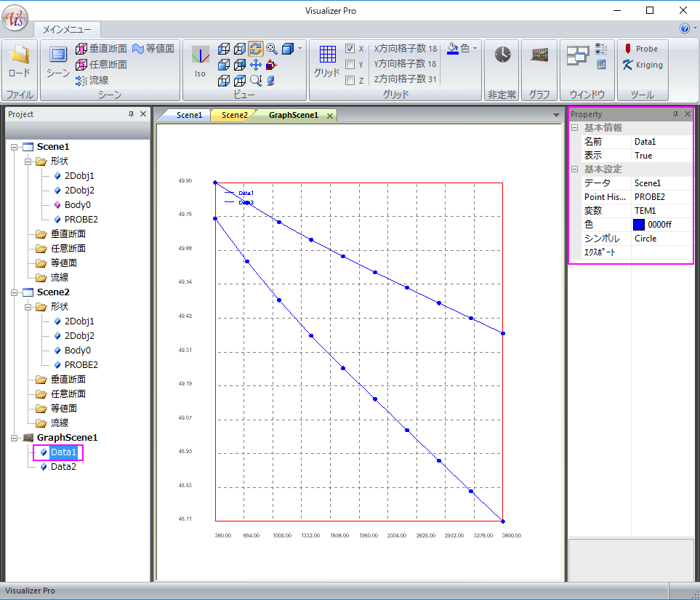The width and height of the screenshot is (700, 600).
Task: Click the 等値面 (Isosurface) ribbon button
Action: [153, 49]
